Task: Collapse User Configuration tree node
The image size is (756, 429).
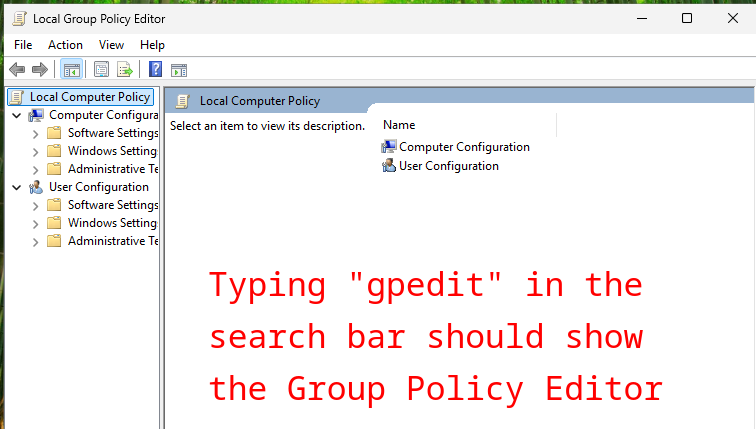Action: pos(16,187)
